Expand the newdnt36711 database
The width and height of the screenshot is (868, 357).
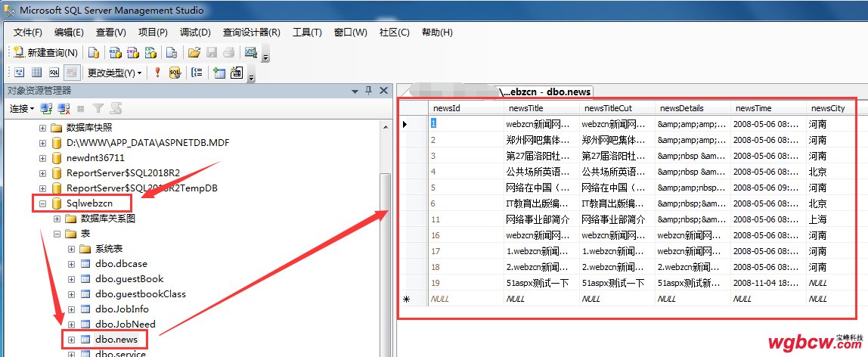pyautogui.click(x=42, y=158)
